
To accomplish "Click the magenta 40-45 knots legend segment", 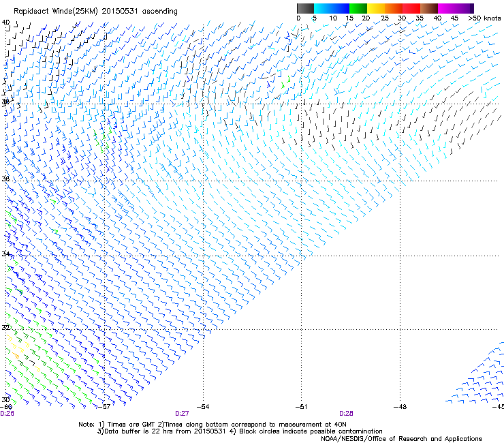I will point(447,8).
